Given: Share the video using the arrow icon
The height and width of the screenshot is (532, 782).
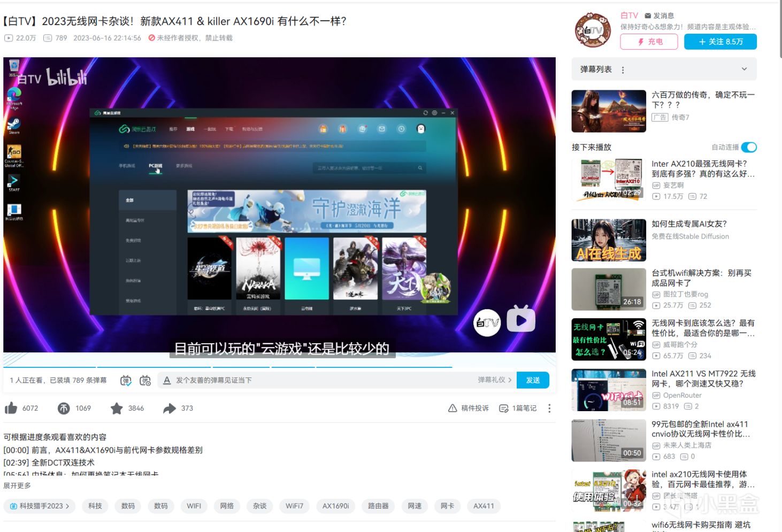Looking at the screenshot, I should [170, 408].
